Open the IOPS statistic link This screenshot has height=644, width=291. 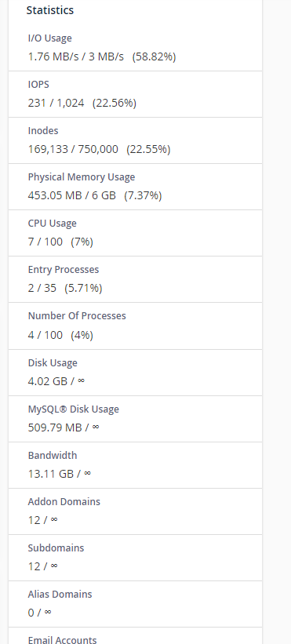[38, 85]
